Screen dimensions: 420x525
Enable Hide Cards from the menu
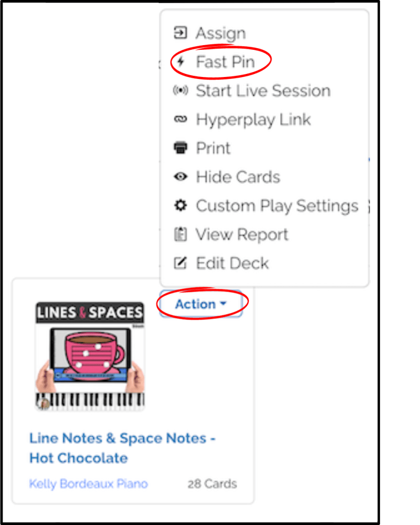coord(237,177)
